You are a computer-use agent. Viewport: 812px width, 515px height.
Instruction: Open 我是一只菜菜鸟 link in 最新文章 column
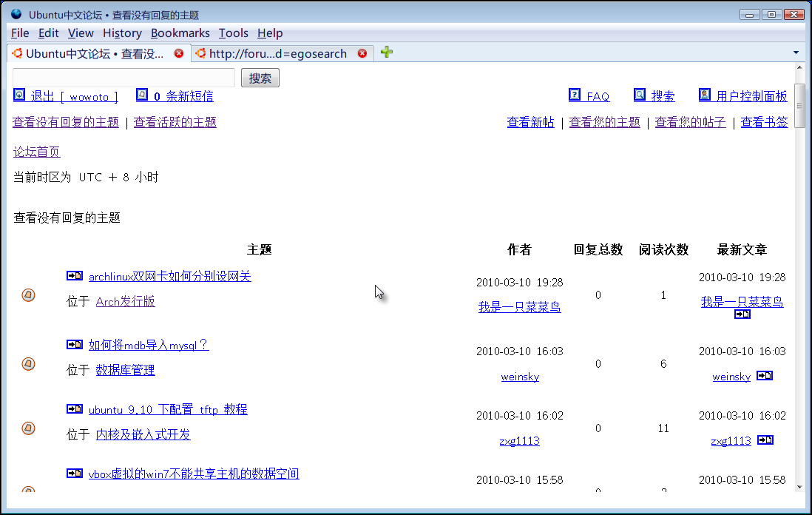(x=742, y=302)
